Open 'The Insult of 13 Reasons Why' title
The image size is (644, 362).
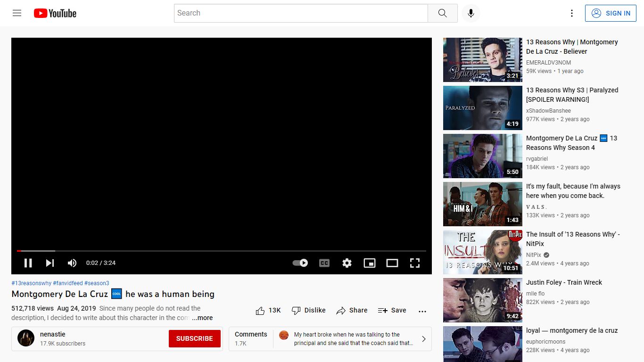pos(573,239)
